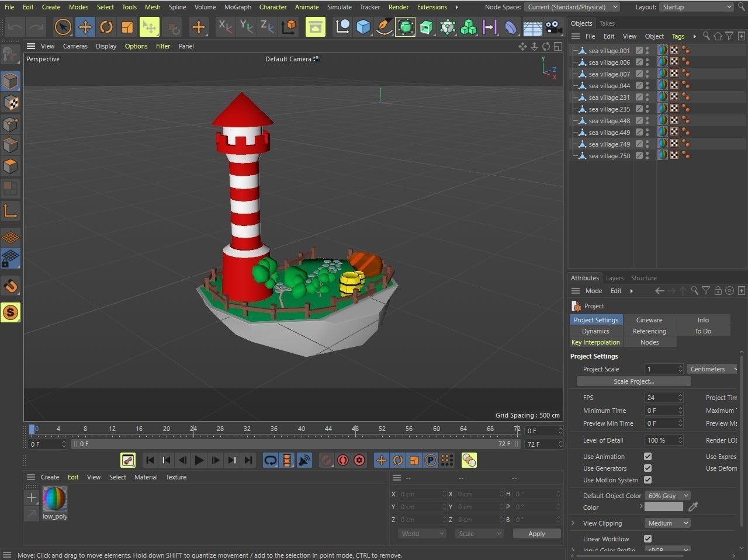Toggle Use Animation checkbox
Viewport: 748px width, 560px height.
[x=647, y=457]
